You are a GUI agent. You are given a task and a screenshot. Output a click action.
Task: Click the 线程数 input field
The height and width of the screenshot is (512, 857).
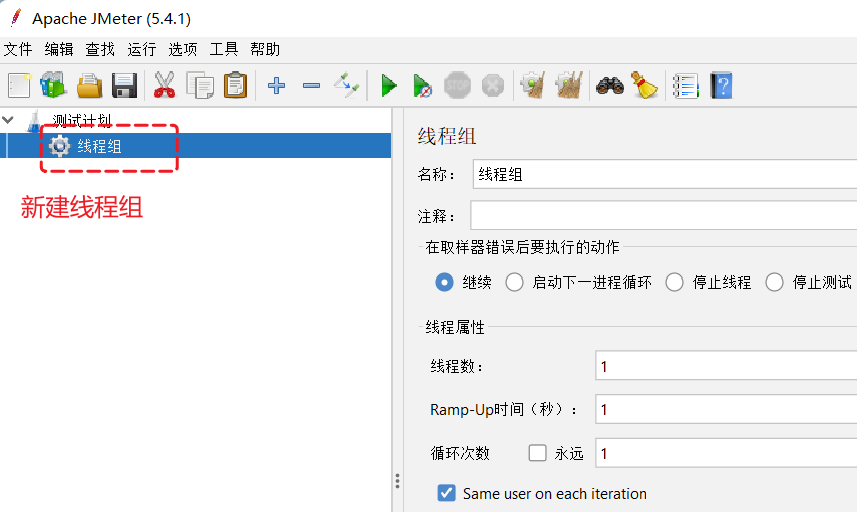[726, 366]
